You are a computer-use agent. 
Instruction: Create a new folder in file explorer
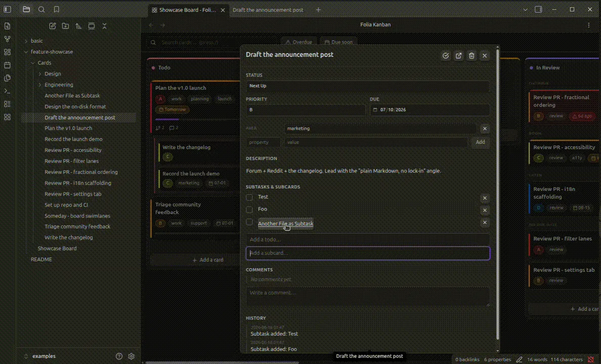click(x=66, y=26)
